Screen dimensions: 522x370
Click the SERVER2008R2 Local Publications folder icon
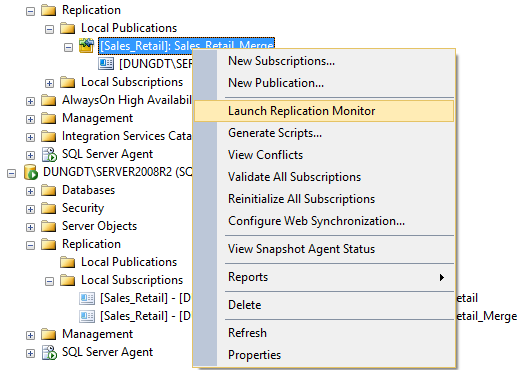(68, 262)
